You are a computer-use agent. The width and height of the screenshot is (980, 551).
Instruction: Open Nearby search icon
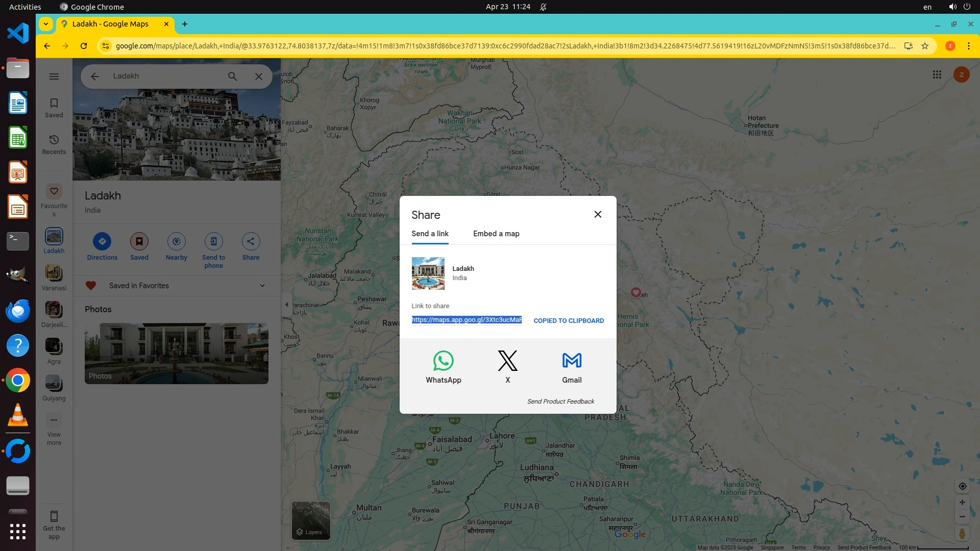(x=176, y=241)
